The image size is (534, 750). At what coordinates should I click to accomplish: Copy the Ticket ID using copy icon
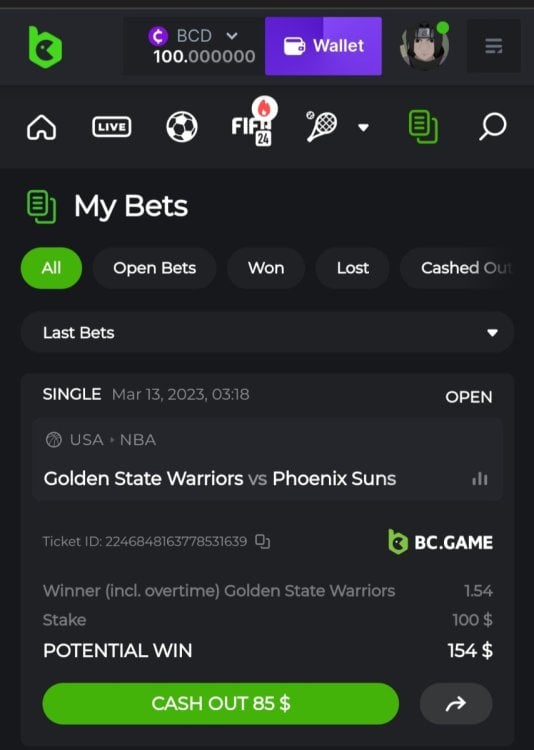(262, 541)
